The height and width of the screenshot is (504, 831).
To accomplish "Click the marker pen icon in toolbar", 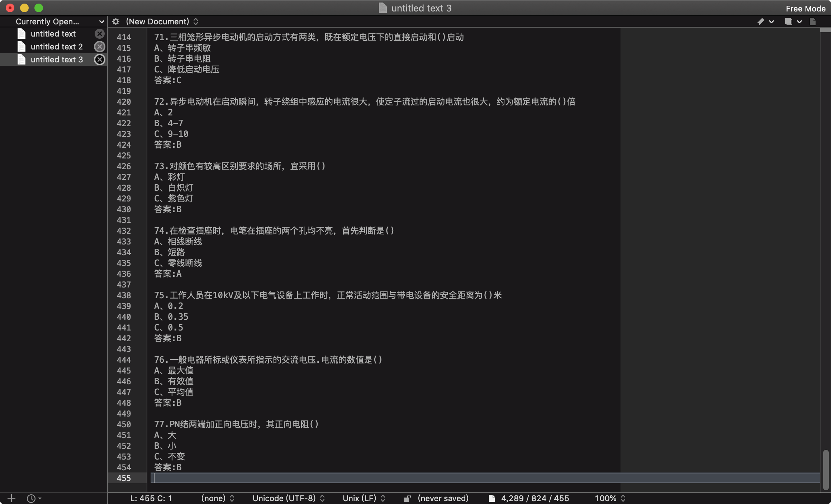I will pyautogui.click(x=760, y=22).
